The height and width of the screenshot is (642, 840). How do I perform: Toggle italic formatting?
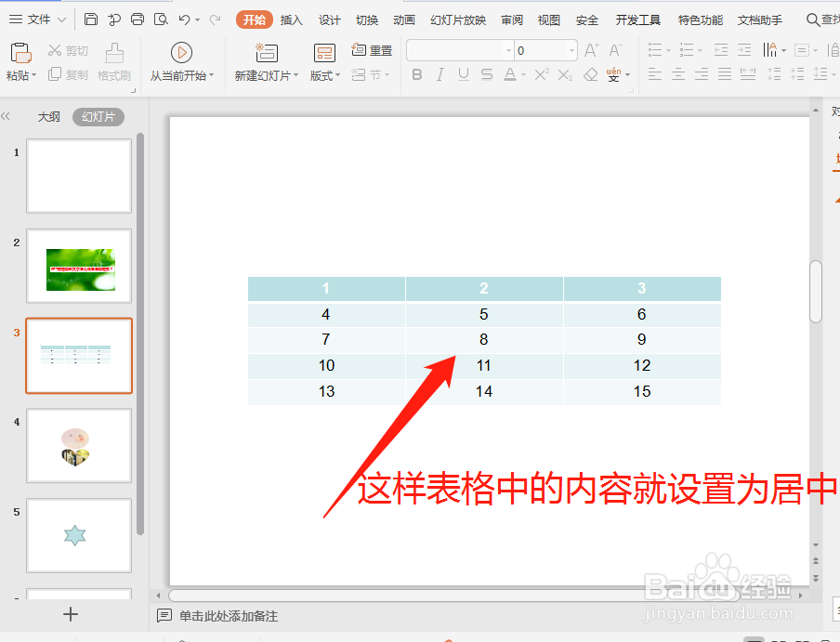point(440,74)
